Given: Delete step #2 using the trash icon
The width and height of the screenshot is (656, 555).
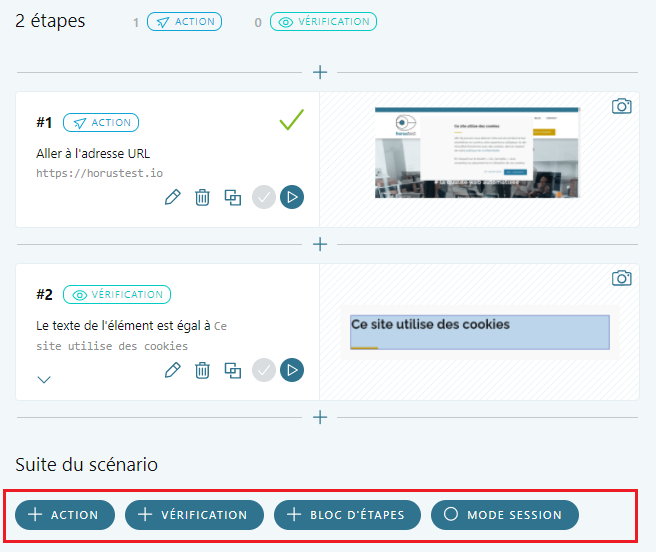Looking at the screenshot, I should pos(202,370).
